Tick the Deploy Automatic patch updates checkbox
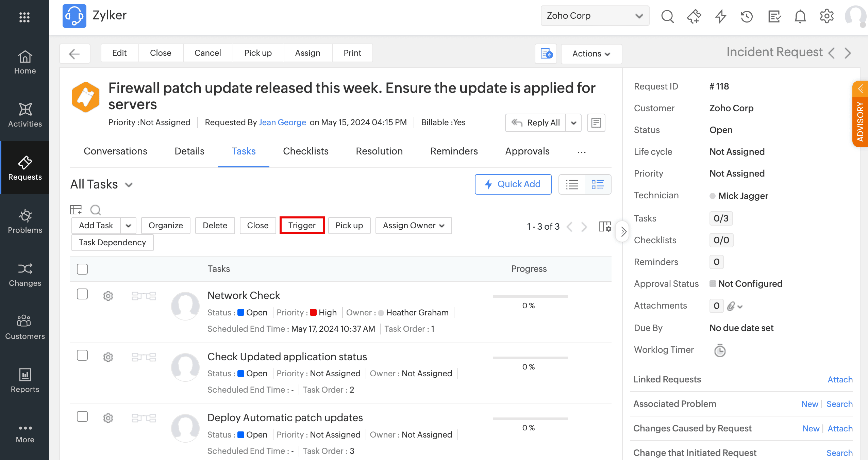 tap(82, 416)
